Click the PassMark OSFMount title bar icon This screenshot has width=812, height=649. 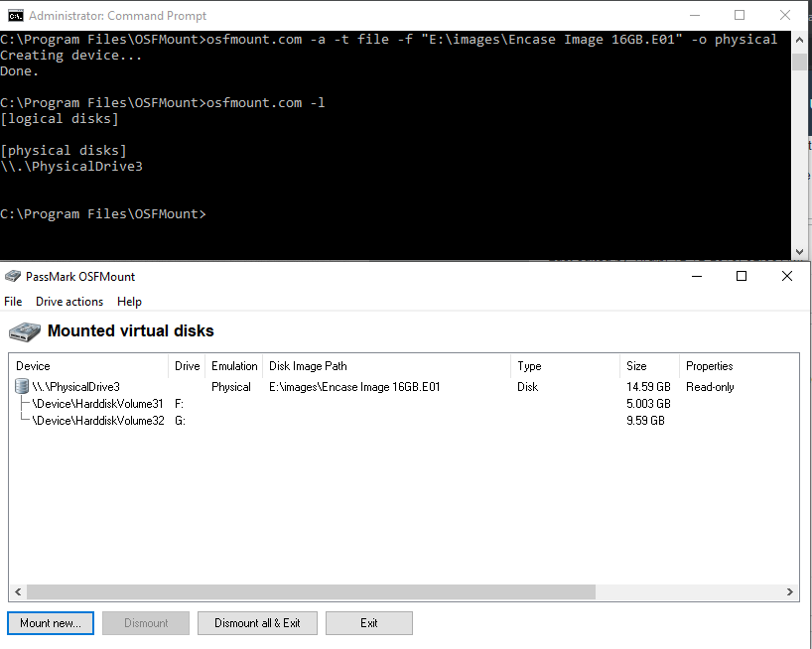[13, 276]
